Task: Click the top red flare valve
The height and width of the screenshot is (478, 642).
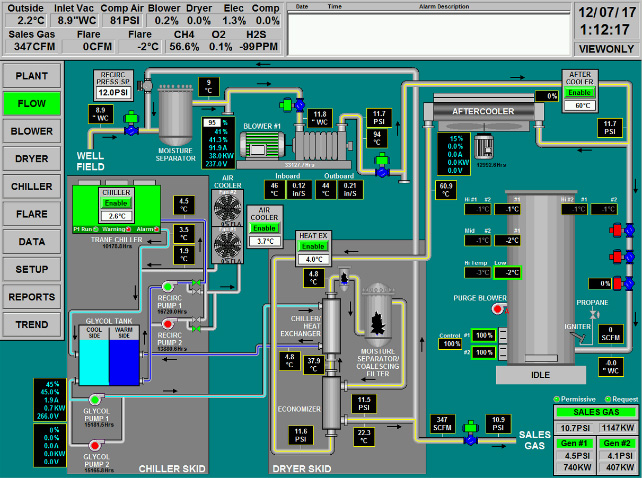Action: tap(622, 230)
